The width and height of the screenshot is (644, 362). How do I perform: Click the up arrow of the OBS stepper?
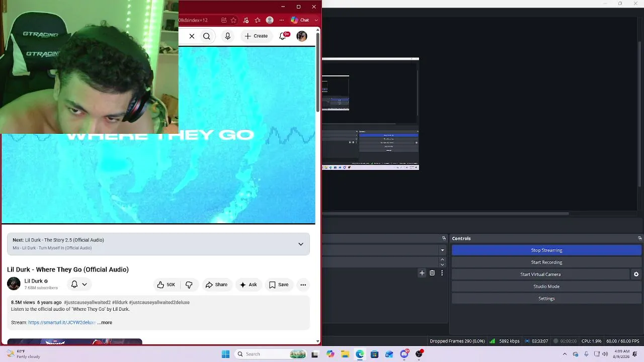442,260
